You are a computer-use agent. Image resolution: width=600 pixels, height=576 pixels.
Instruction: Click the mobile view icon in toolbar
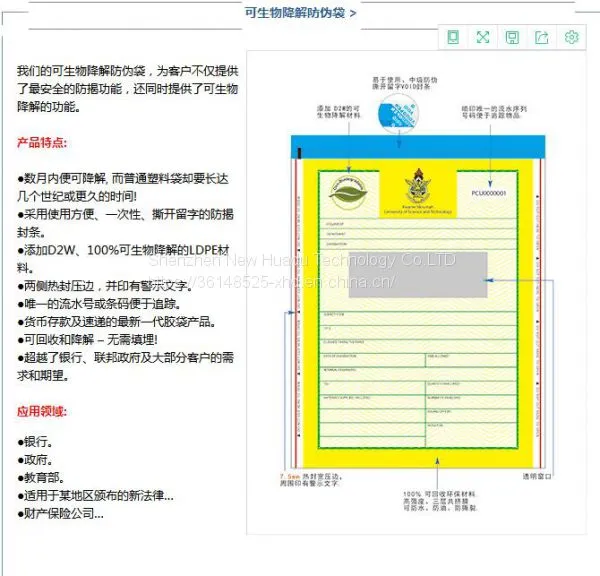(x=453, y=38)
